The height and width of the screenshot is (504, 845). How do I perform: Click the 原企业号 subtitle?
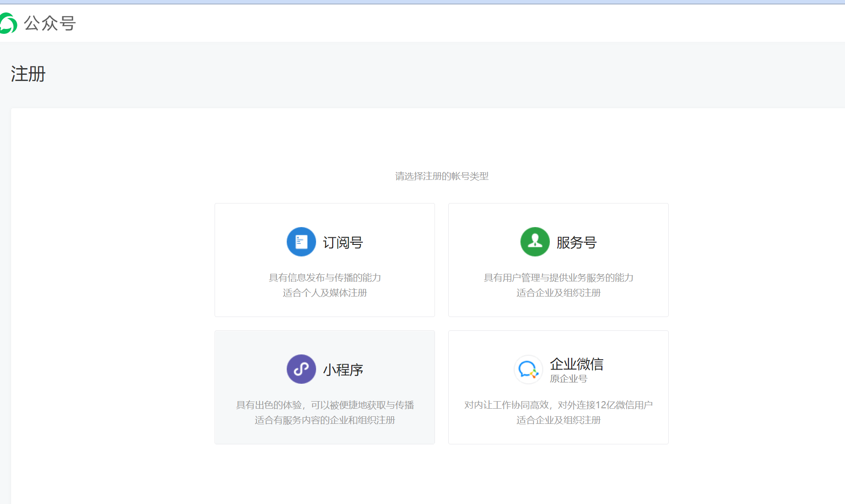click(569, 379)
